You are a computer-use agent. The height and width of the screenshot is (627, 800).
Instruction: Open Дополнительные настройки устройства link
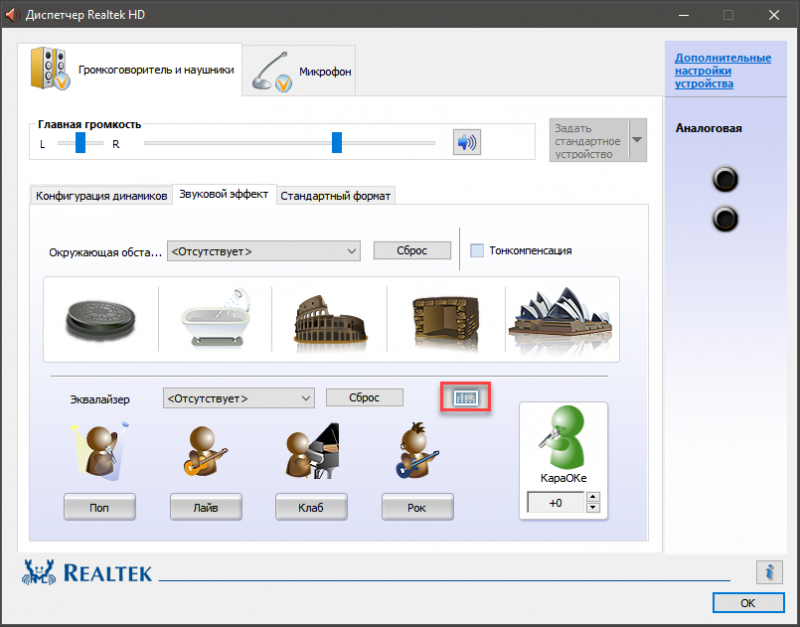(x=723, y=71)
